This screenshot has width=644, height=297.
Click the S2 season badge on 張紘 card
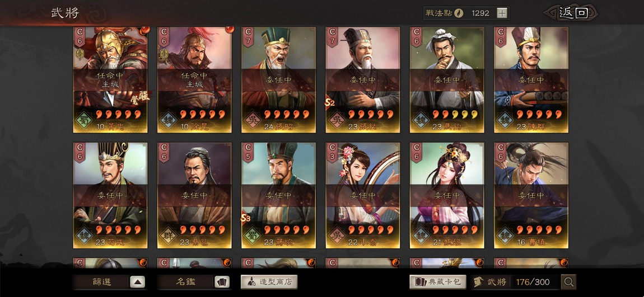(330, 102)
